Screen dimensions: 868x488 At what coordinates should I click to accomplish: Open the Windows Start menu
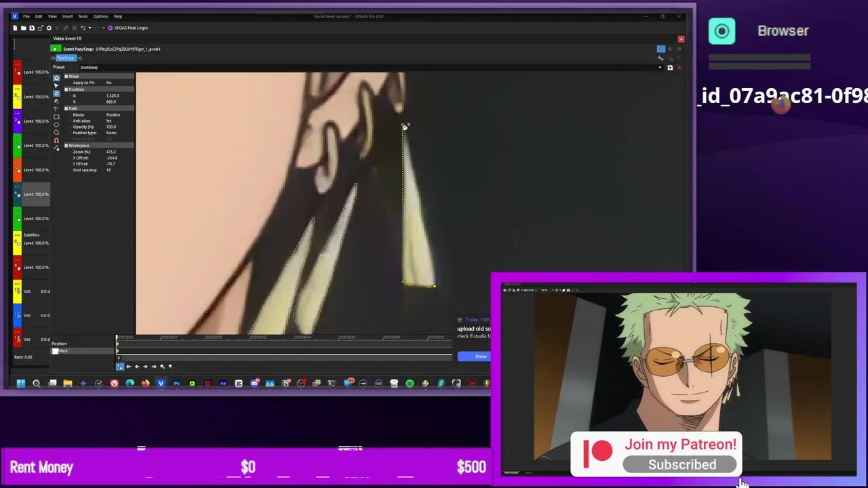click(x=20, y=384)
